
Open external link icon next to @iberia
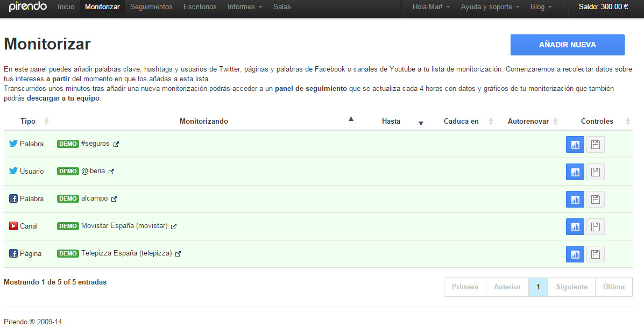pos(111,172)
